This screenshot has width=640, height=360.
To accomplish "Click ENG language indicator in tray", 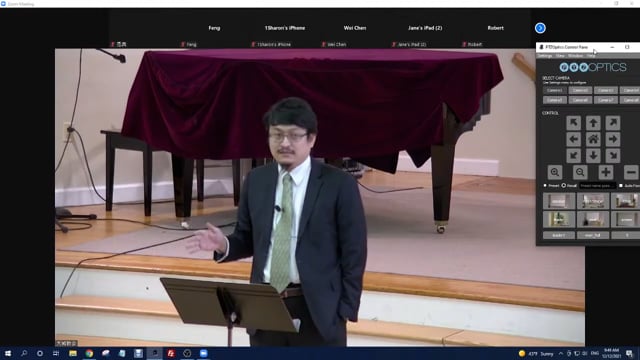I will 595,353.
